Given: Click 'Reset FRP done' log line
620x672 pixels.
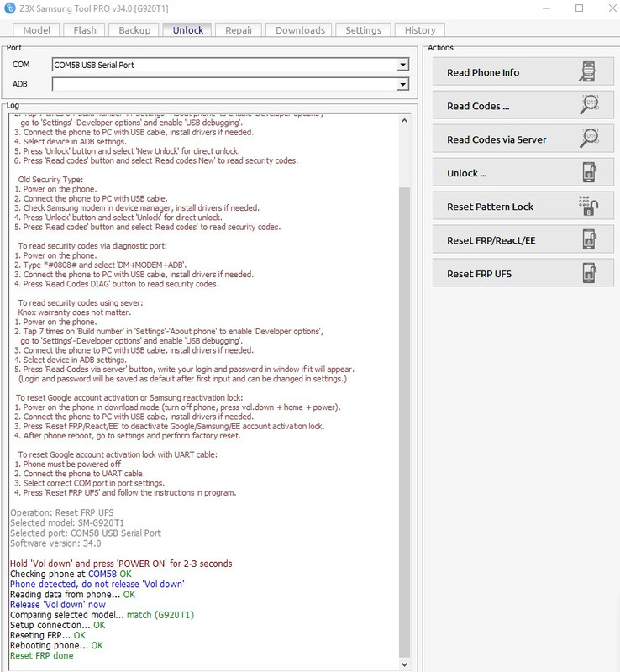Looking at the screenshot, I should coord(42,655).
